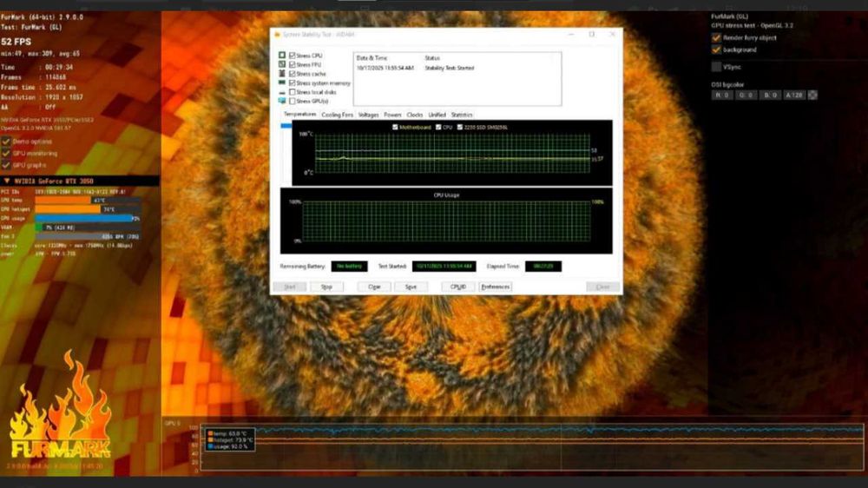Toggle FurMark Demo options checkbox
This screenshot has height=488, width=868.
click(6, 142)
